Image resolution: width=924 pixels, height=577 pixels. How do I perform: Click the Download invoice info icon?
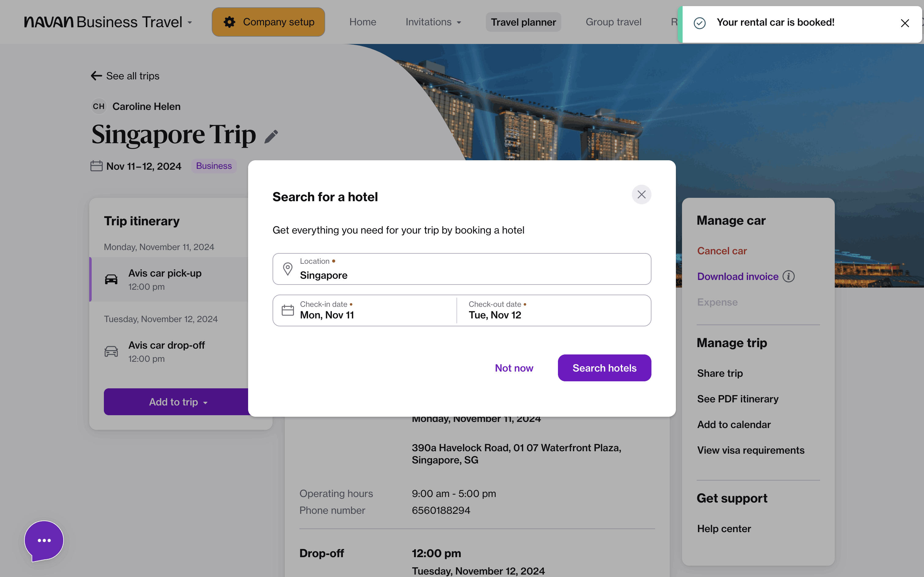788,276
